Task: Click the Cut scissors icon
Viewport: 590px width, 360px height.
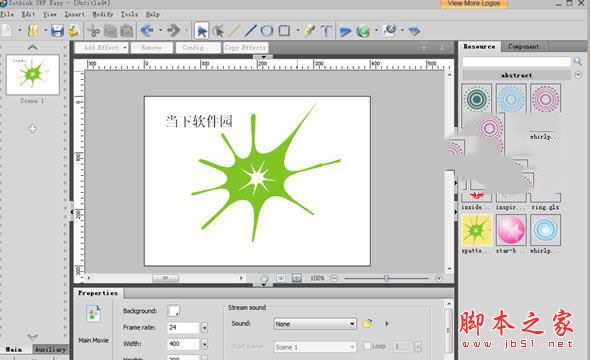Action: [93, 31]
